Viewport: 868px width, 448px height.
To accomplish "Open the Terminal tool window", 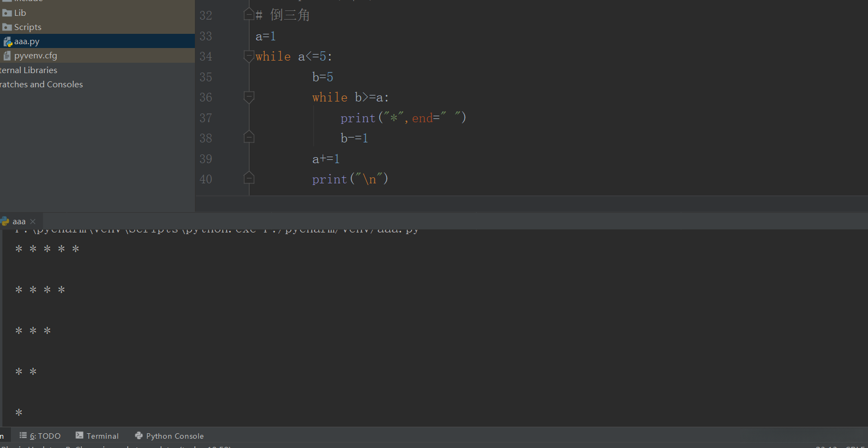I will coord(97,436).
